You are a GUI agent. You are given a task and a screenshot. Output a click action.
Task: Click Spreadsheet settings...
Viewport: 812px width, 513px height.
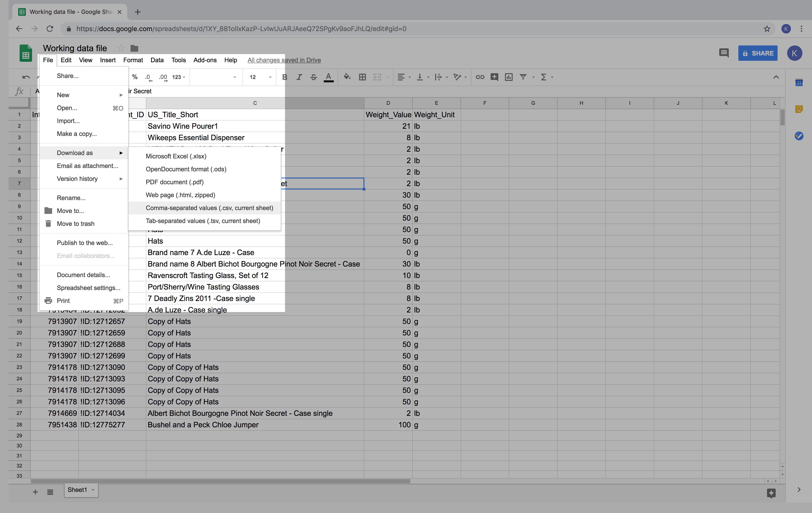pos(84,288)
